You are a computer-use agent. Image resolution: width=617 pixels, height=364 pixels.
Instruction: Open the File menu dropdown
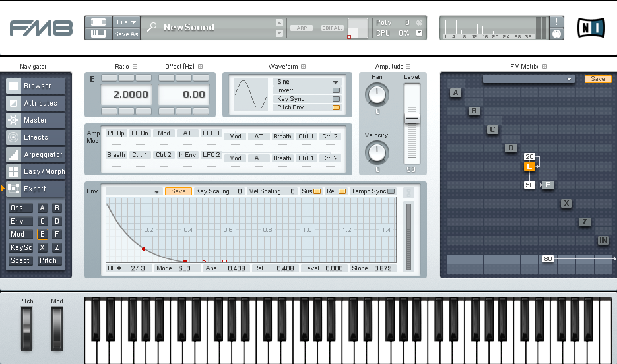tap(126, 22)
